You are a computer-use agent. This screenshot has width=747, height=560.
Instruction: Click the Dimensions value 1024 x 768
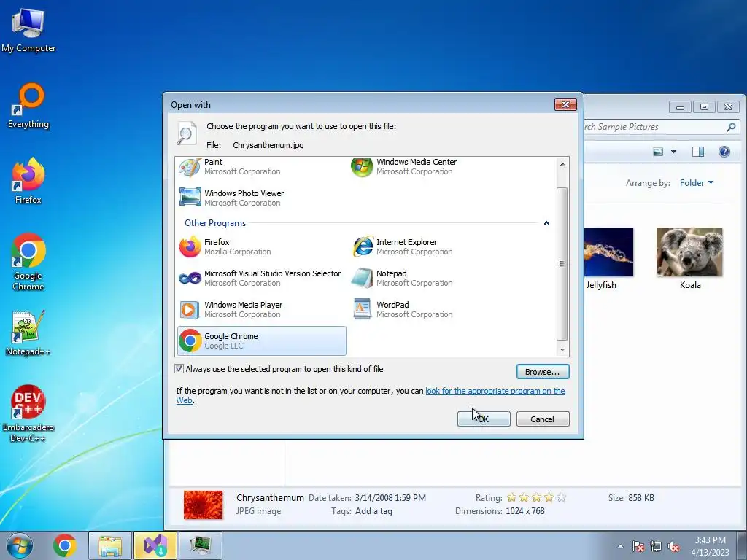(x=525, y=511)
